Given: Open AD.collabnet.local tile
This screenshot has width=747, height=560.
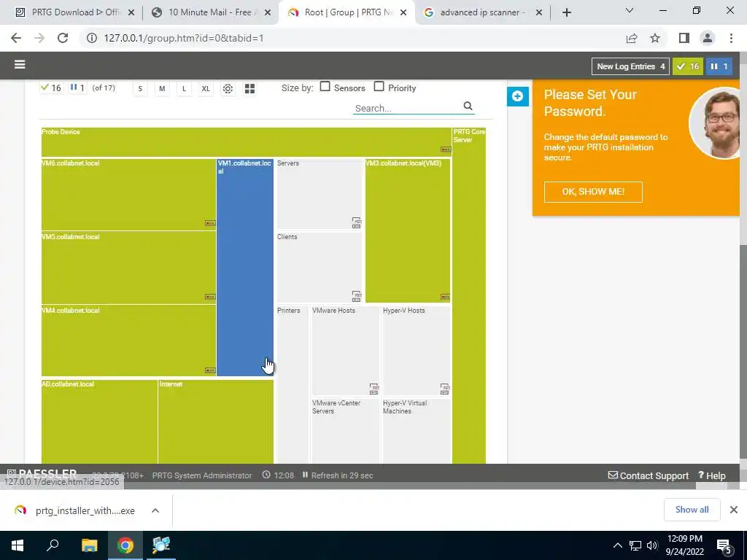Looking at the screenshot, I should [99, 422].
